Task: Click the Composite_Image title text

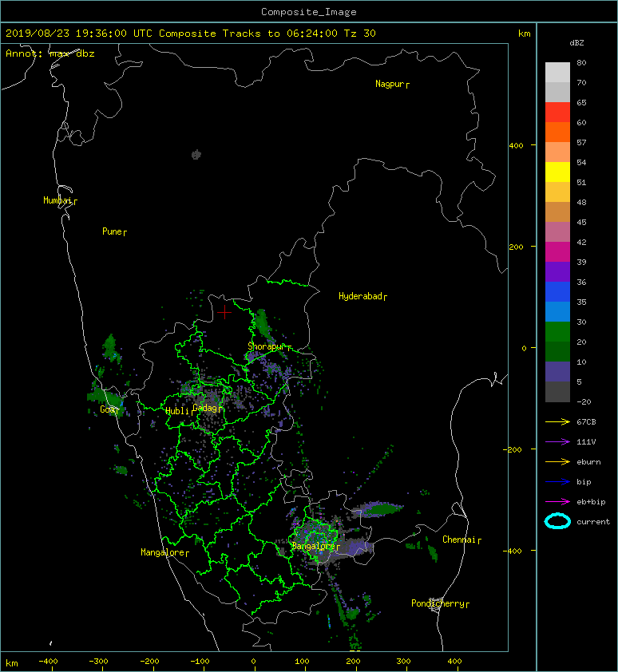Action: click(309, 12)
